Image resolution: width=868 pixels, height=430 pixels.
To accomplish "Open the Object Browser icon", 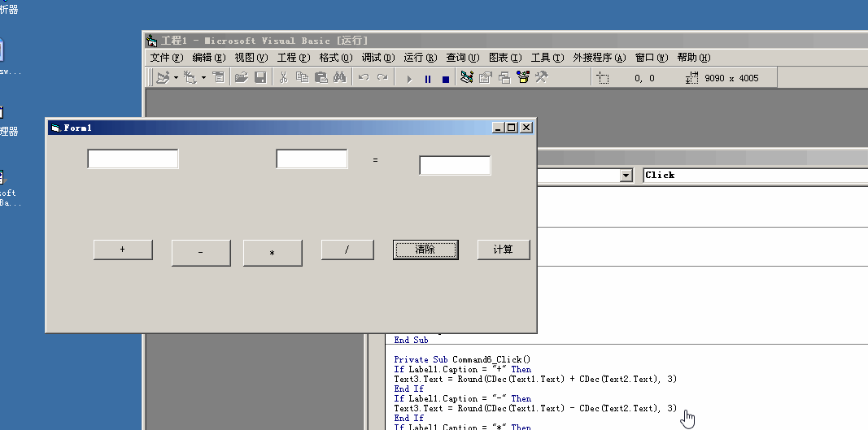I will (x=522, y=78).
